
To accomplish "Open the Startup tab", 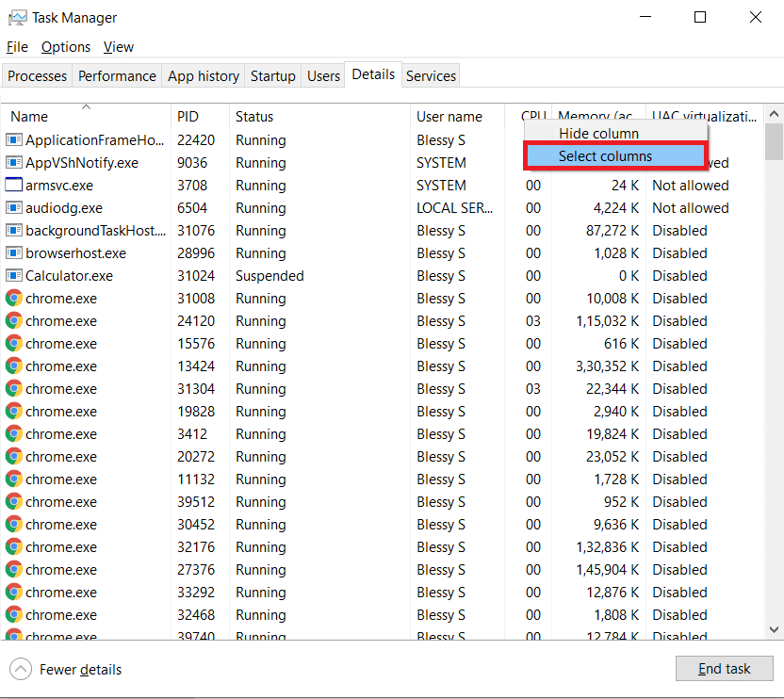I will tap(273, 75).
